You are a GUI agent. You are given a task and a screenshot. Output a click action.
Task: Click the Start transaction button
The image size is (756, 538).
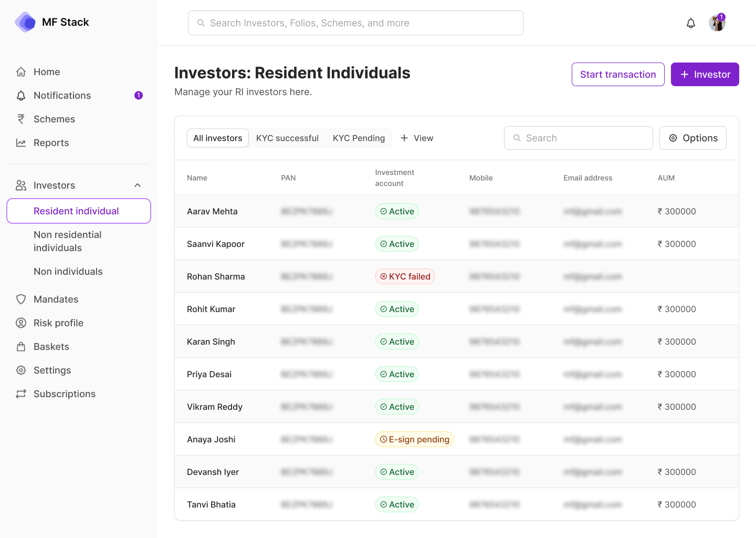tap(617, 75)
